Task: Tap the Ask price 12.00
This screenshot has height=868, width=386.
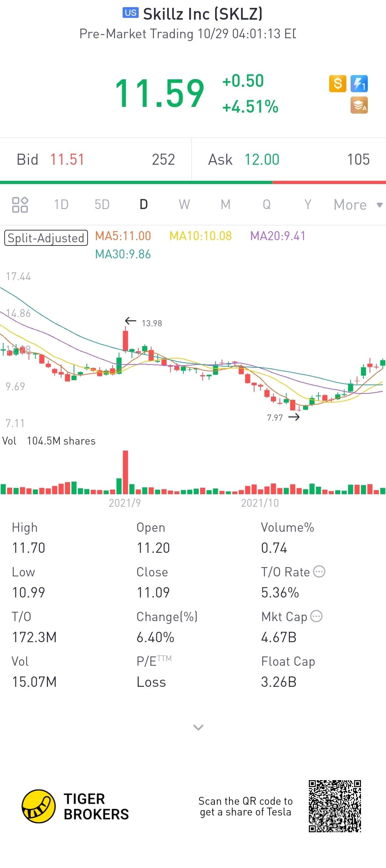Action: [262, 160]
